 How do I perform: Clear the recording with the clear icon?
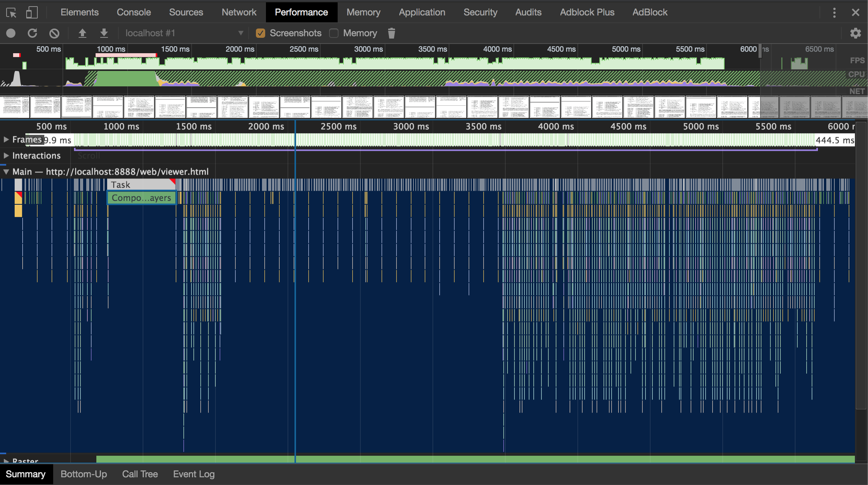54,33
